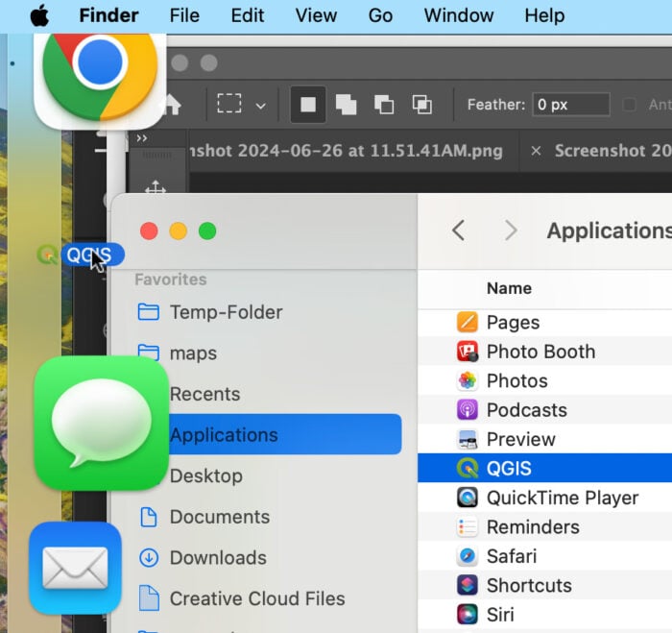The width and height of the screenshot is (672, 633).
Task: Click the dragged QGIS label near Dock
Action: [92, 255]
